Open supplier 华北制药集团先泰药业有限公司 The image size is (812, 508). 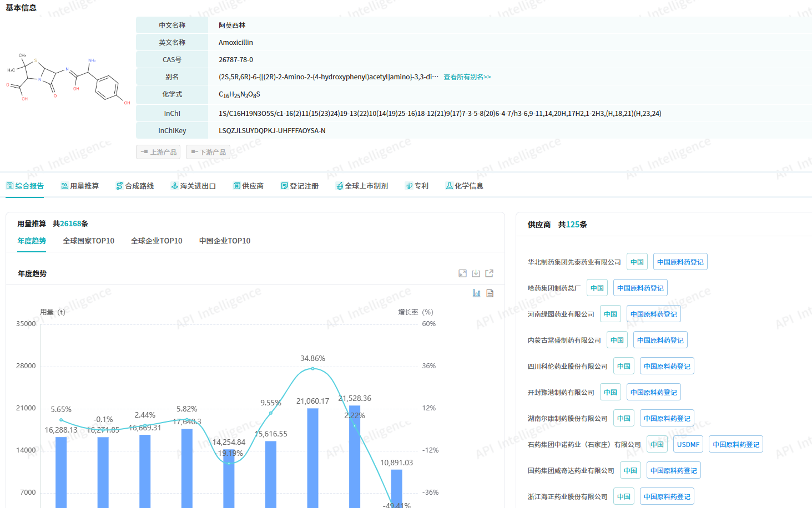click(x=574, y=262)
